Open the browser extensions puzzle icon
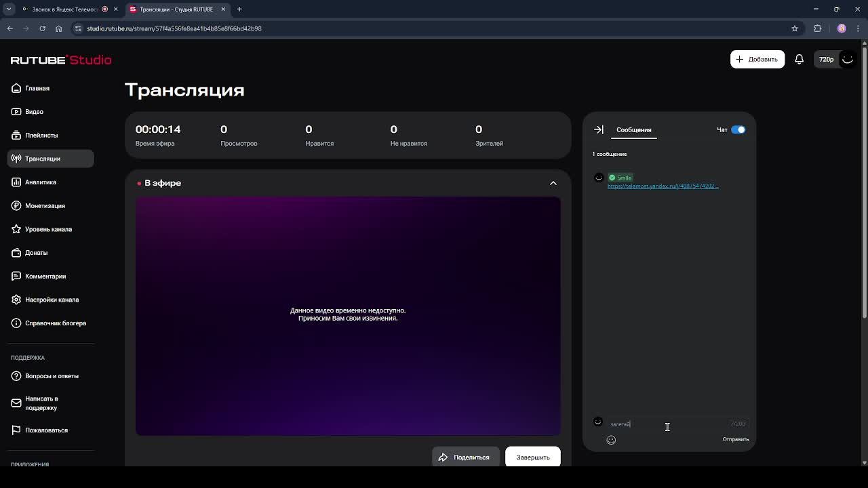This screenshot has height=488, width=868. click(817, 28)
